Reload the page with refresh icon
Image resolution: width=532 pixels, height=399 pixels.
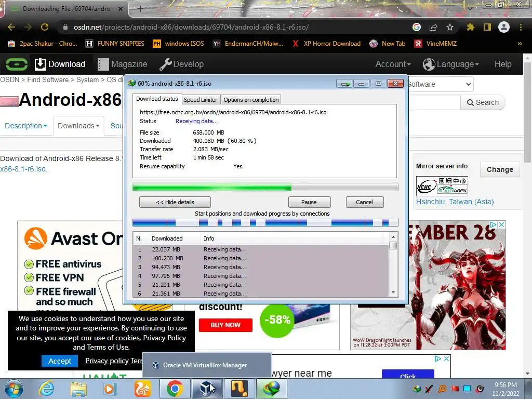[x=45, y=27]
